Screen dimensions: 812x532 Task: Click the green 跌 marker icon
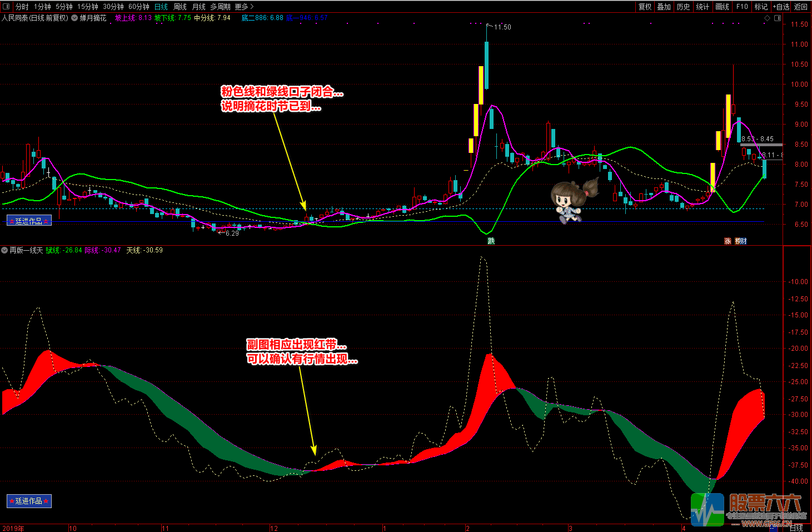click(491, 241)
